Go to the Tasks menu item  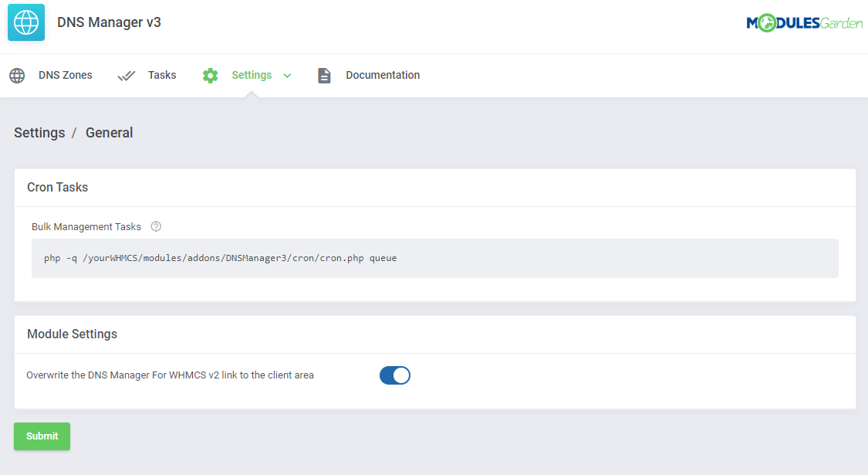click(x=162, y=76)
